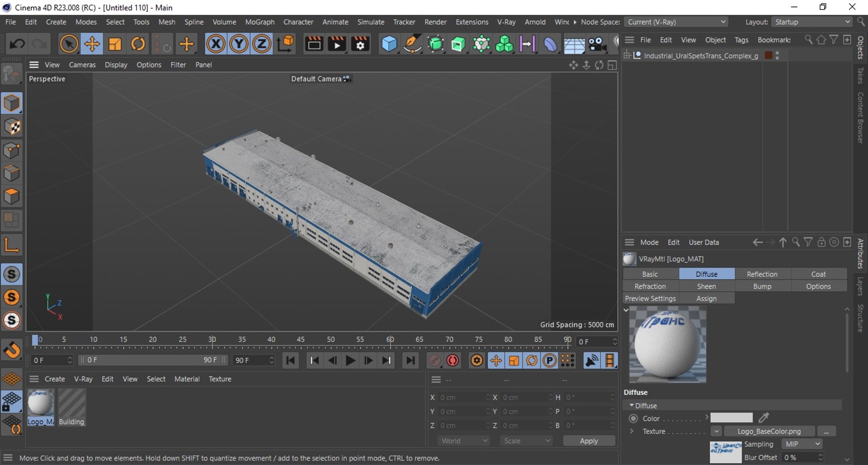
Task: Activate the Scale tool
Action: pyautogui.click(x=115, y=44)
